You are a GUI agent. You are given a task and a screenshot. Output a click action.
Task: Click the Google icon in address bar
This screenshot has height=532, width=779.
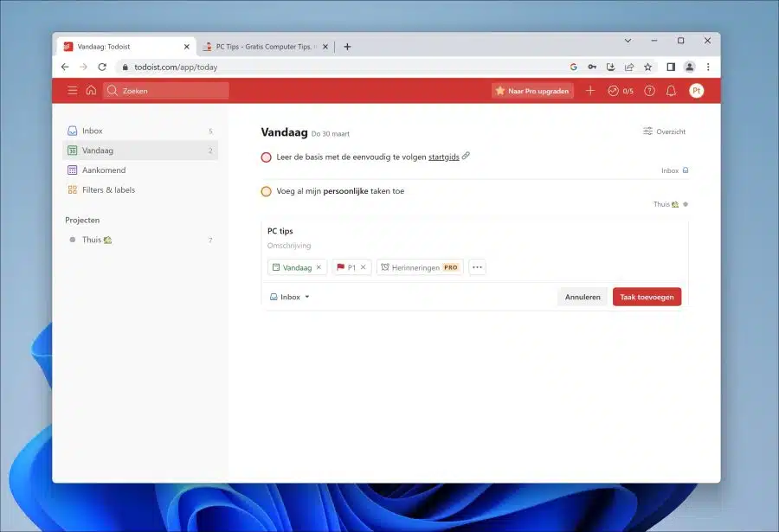pyautogui.click(x=573, y=67)
